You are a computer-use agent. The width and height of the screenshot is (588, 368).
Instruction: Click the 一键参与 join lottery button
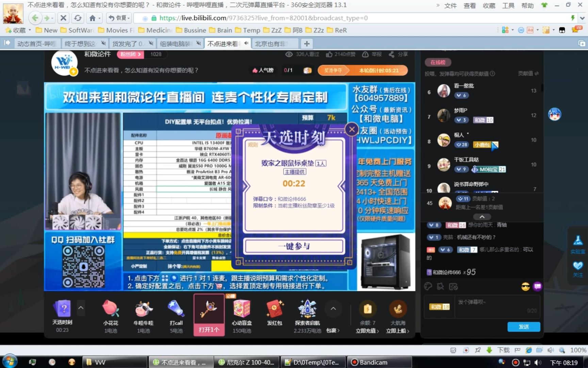294,246
